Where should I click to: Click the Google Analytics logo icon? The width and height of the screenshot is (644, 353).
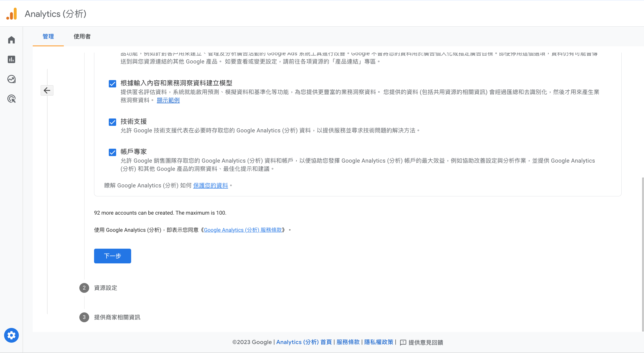(x=12, y=14)
